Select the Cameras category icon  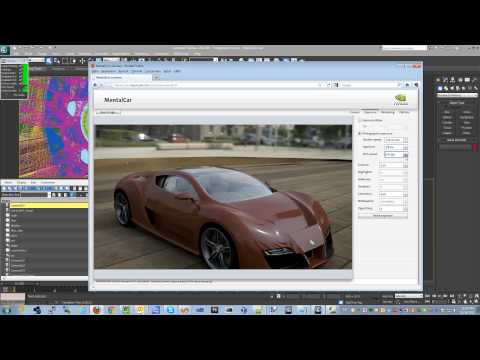click(458, 88)
